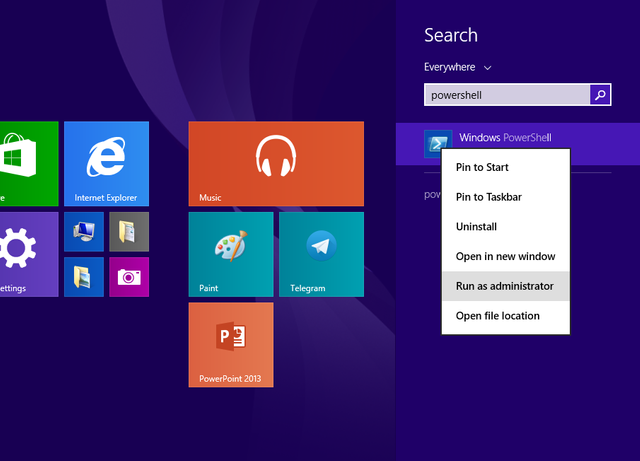640x461 pixels.
Task: Open the magenta Camera tile
Action: coord(129,277)
